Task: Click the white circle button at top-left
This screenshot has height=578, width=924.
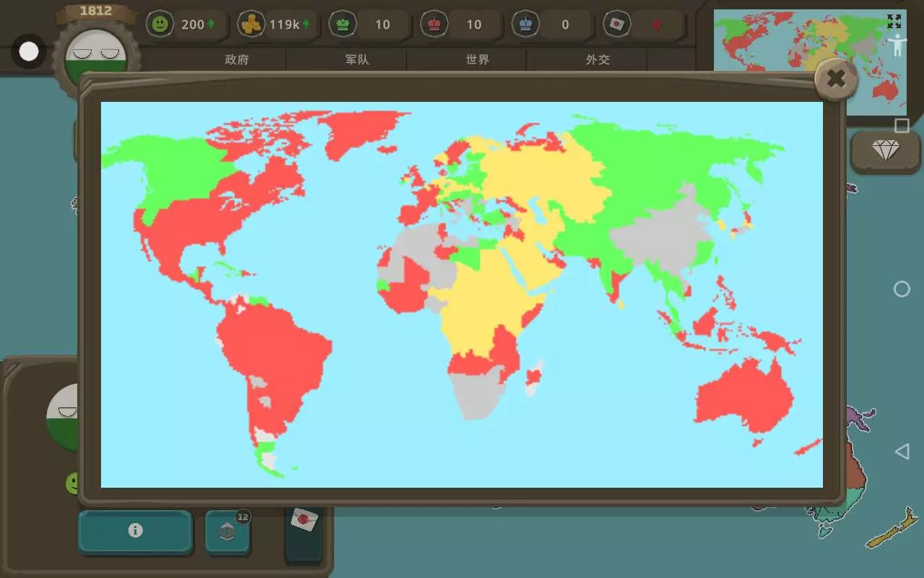Action: click(x=29, y=51)
